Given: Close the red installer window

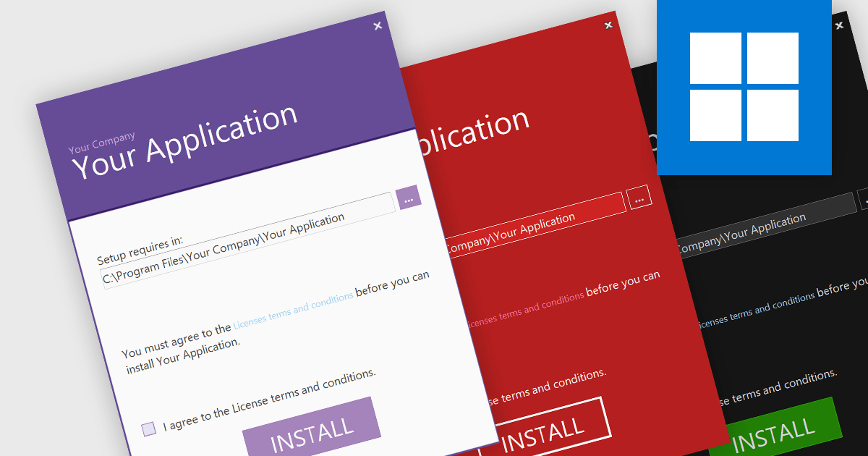Looking at the screenshot, I should (x=608, y=25).
